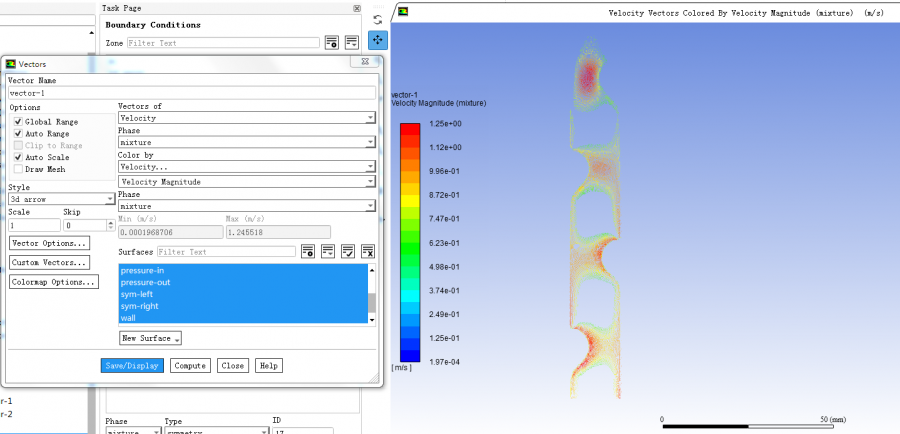Select the pan/translate view tool
The height and width of the screenshot is (434, 900).
click(x=377, y=40)
